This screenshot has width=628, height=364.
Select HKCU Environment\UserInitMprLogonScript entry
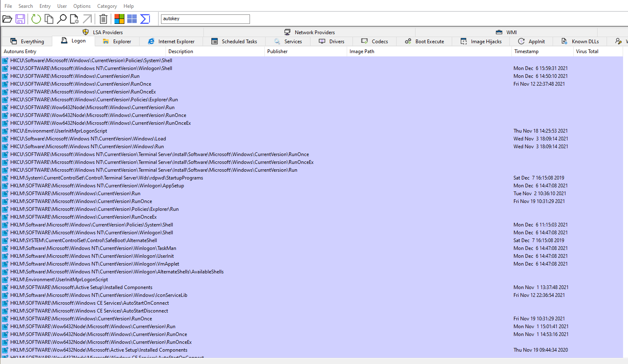(x=312, y=131)
